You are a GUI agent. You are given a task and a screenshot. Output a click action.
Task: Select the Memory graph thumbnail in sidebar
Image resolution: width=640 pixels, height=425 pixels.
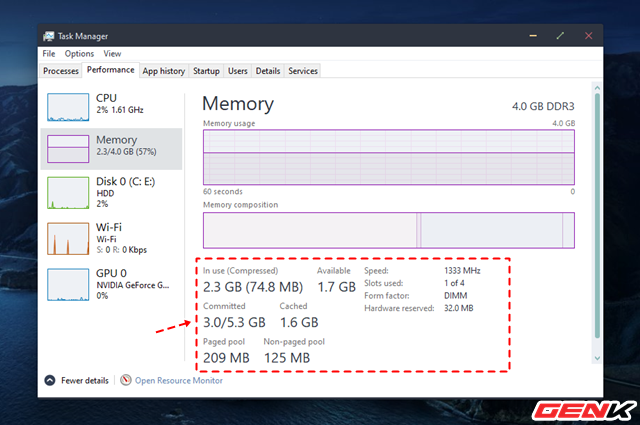[x=67, y=148]
